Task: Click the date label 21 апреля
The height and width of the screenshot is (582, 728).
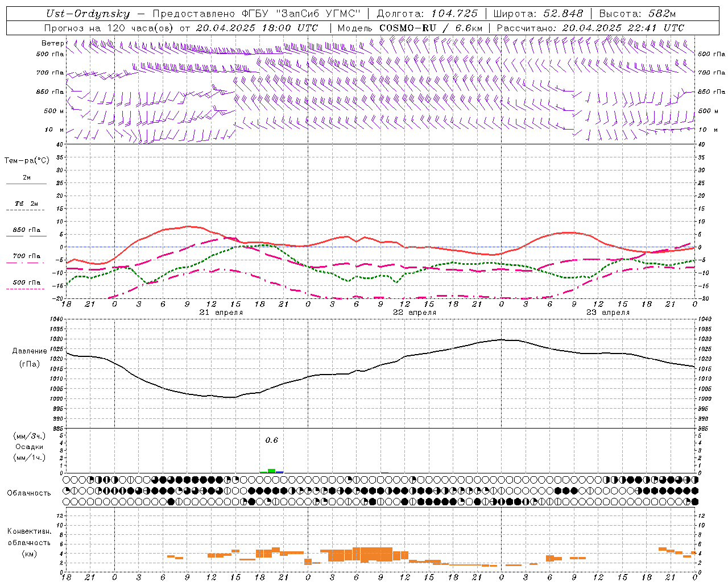Action: tap(221, 313)
